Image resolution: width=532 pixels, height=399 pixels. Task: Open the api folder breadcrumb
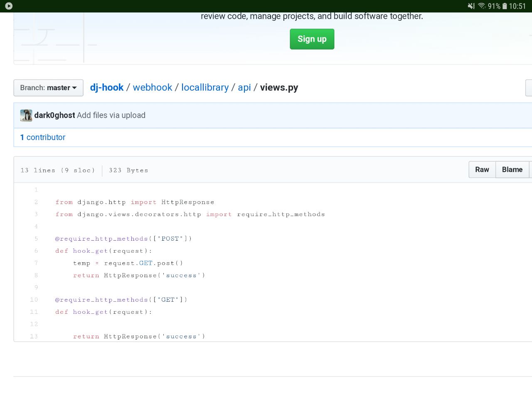pyautogui.click(x=244, y=87)
